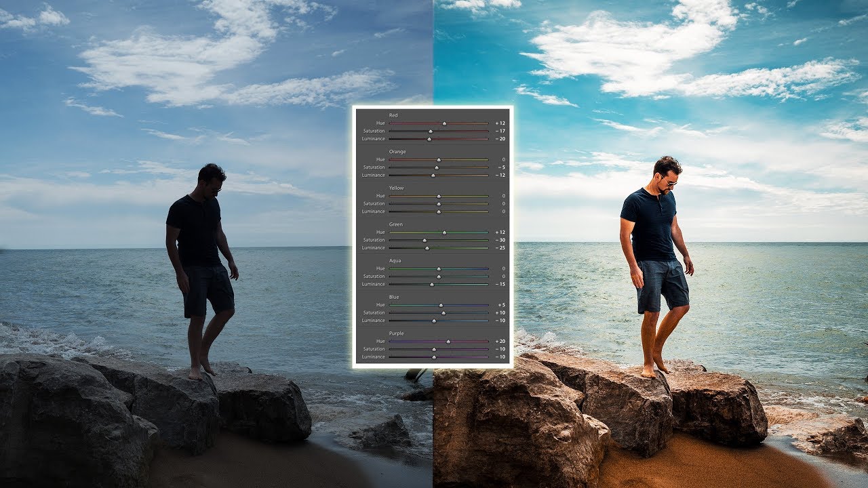This screenshot has width=868, height=488.
Task: Select the Blue Hue slider knob
Action: (441, 305)
